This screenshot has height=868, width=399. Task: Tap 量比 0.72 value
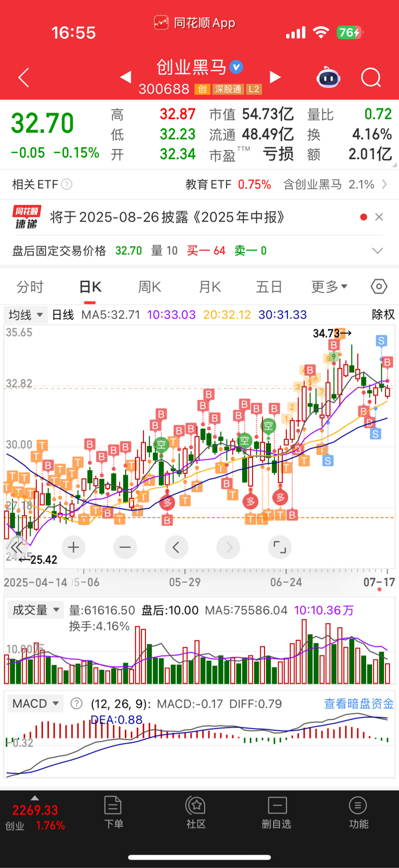pos(349,114)
